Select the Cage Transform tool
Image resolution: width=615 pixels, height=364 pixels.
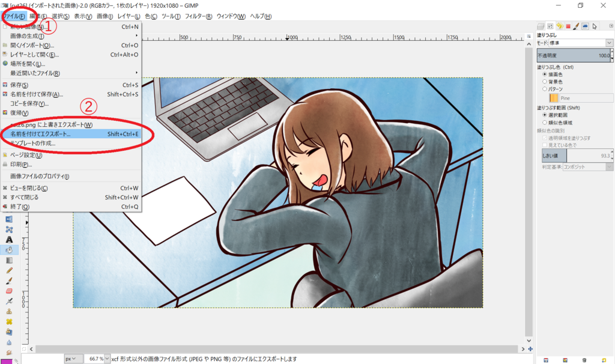tap(9, 229)
